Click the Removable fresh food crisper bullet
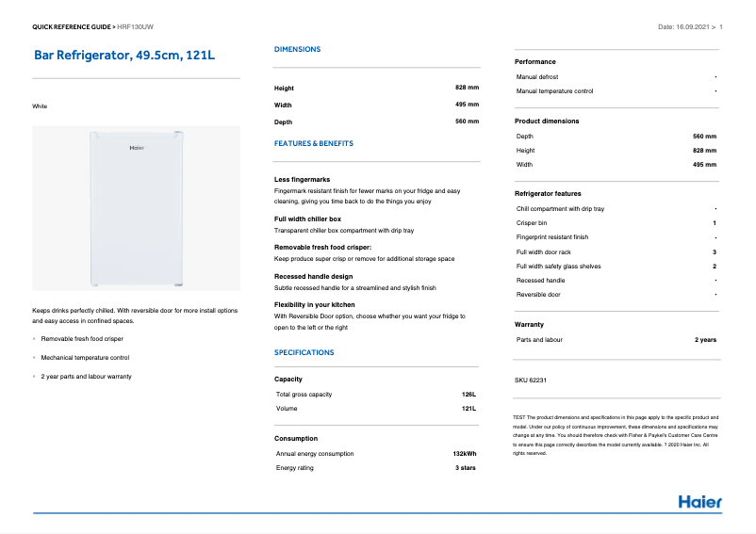Image resolution: width=756 pixels, height=534 pixels. 82,338
